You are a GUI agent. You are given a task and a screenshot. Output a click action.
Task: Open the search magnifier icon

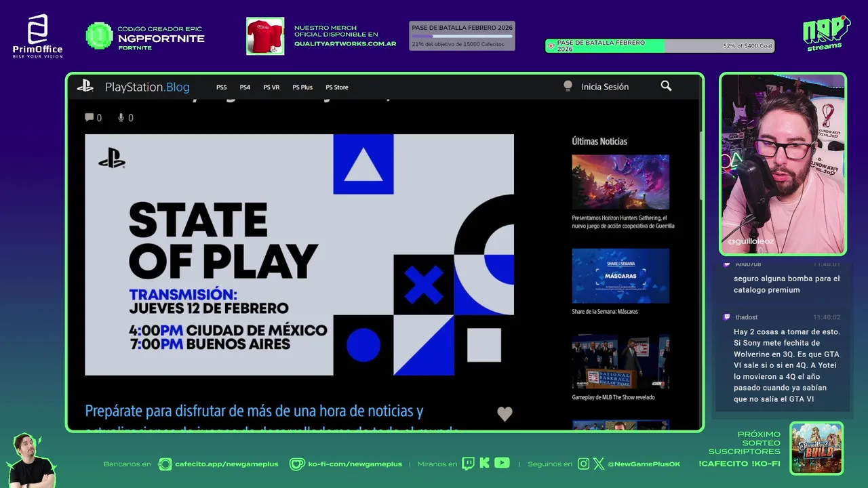tap(666, 86)
